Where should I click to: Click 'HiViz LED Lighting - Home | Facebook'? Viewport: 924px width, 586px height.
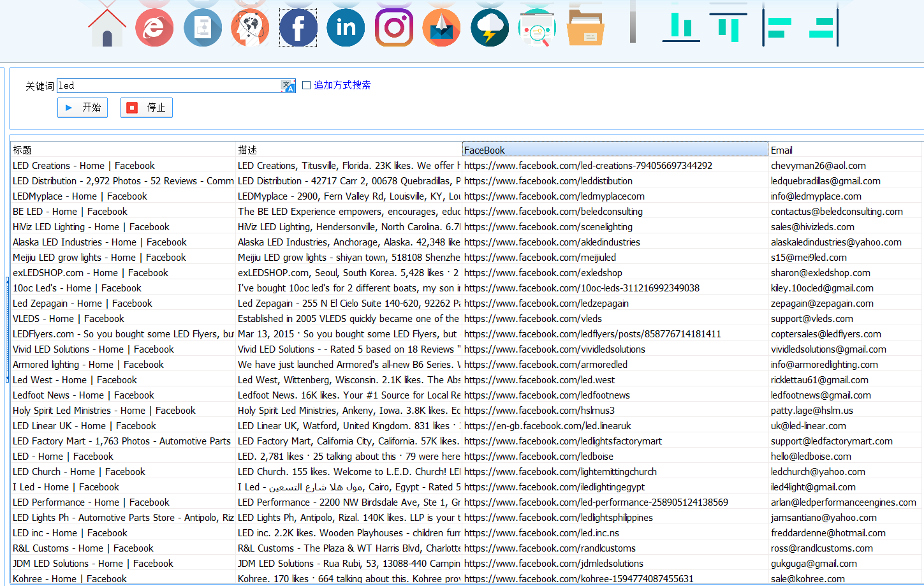pyautogui.click(x=91, y=227)
